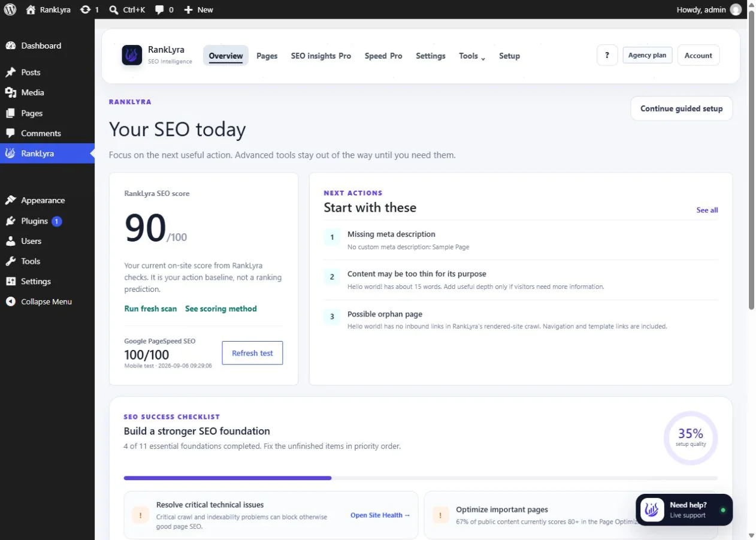
Task: Open Missing meta description action
Action: click(x=521, y=240)
